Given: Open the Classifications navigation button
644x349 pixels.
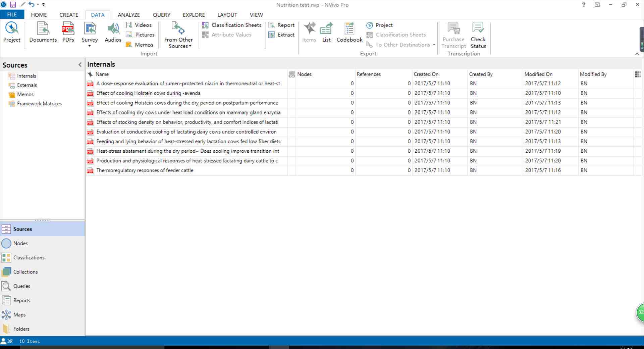Looking at the screenshot, I should (x=42, y=257).
